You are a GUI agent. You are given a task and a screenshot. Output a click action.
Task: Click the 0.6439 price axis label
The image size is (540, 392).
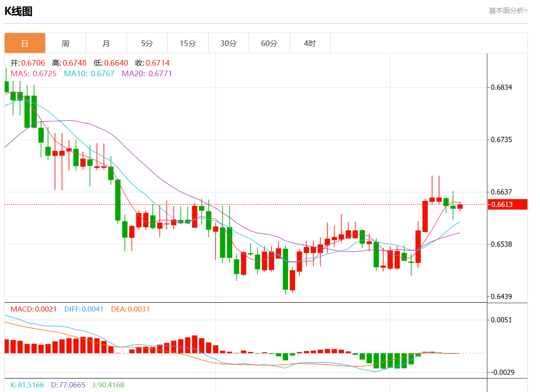(501, 296)
